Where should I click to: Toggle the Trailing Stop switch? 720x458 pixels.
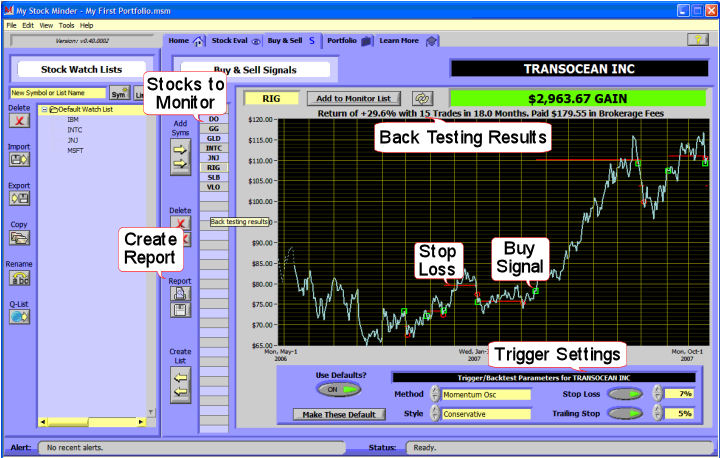tap(625, 413)
